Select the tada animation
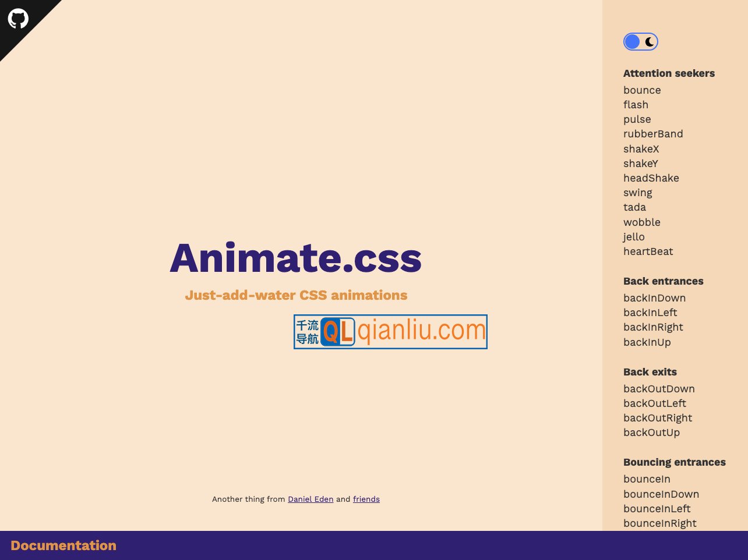This screenshot has height=560, width=748. tap(635, 207)
